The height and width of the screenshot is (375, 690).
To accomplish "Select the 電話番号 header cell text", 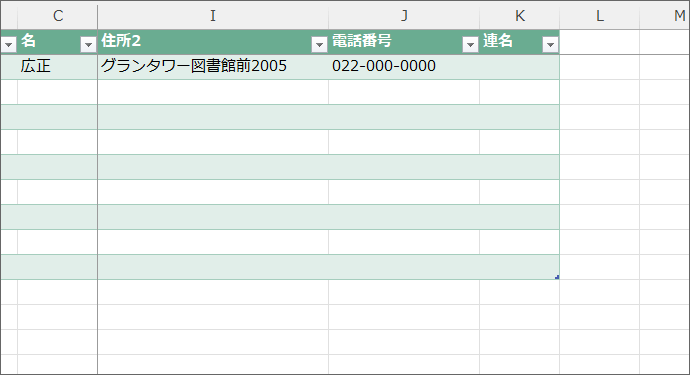I will 362,41.
